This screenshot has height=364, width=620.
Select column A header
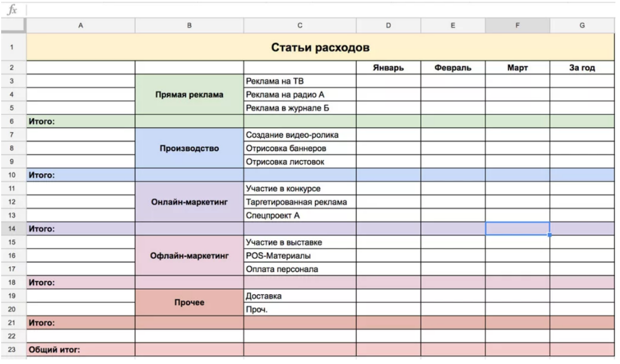81,25
